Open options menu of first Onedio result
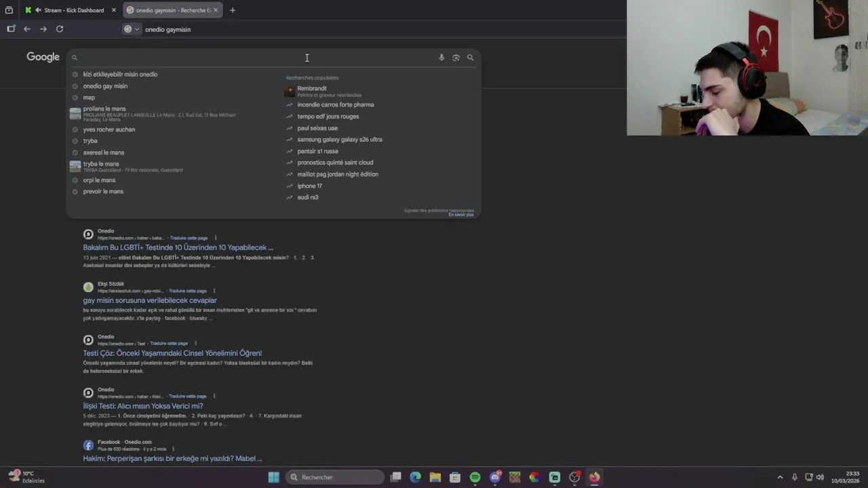Viewport: 868px width, 488px height. point(216,238)
